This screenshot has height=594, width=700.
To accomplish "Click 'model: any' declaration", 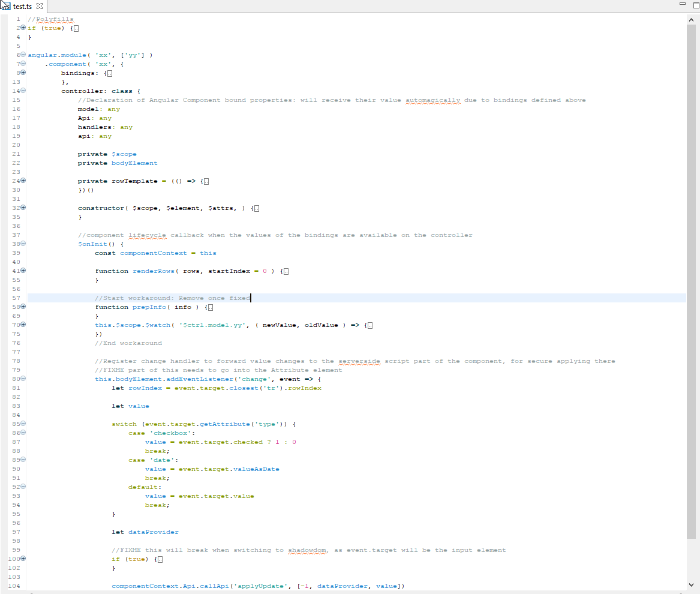I will click(x=98, y=109).
